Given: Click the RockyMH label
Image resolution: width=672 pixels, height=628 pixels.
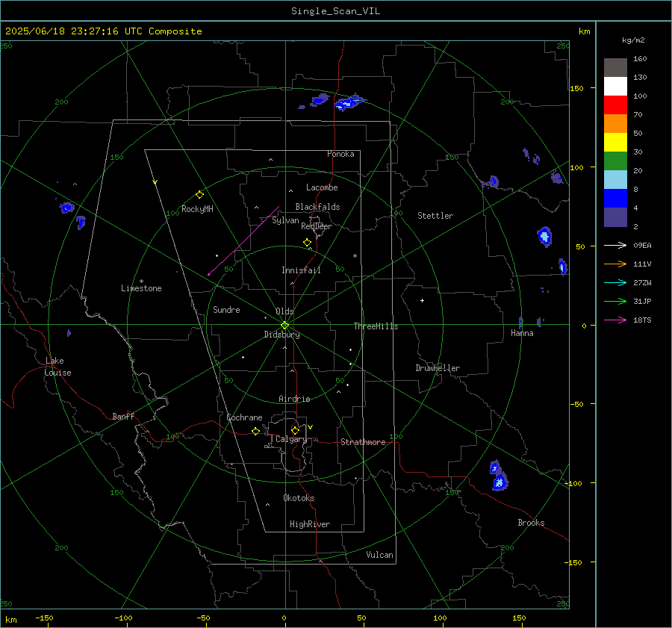Looking at the screenshot, I should (197, 209).
